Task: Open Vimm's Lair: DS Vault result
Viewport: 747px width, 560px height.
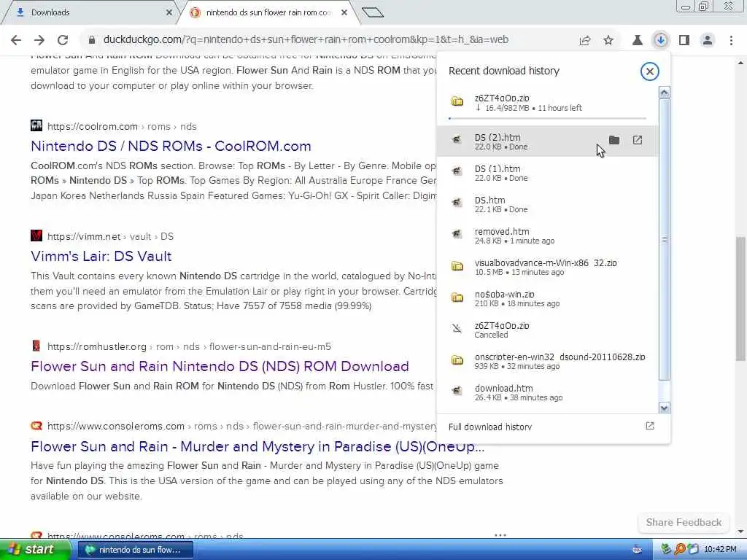Action: (101, 256)
